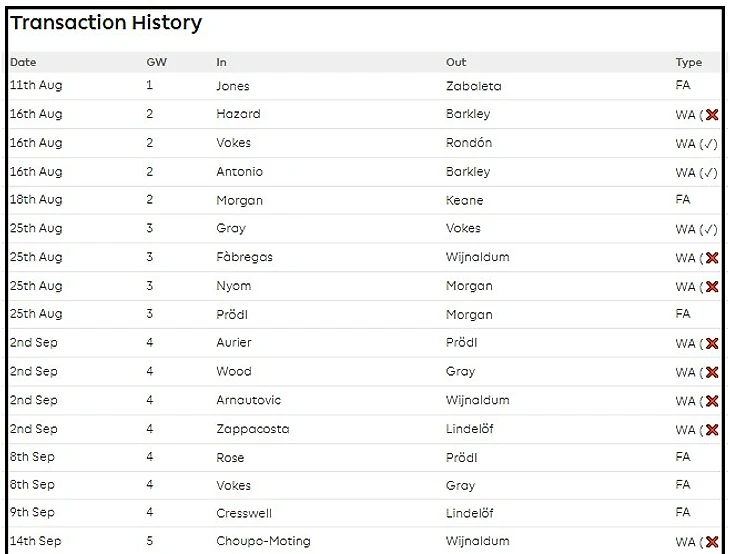Open player Jones in the In column
The image size is (730, 554).
coord(233,86)
